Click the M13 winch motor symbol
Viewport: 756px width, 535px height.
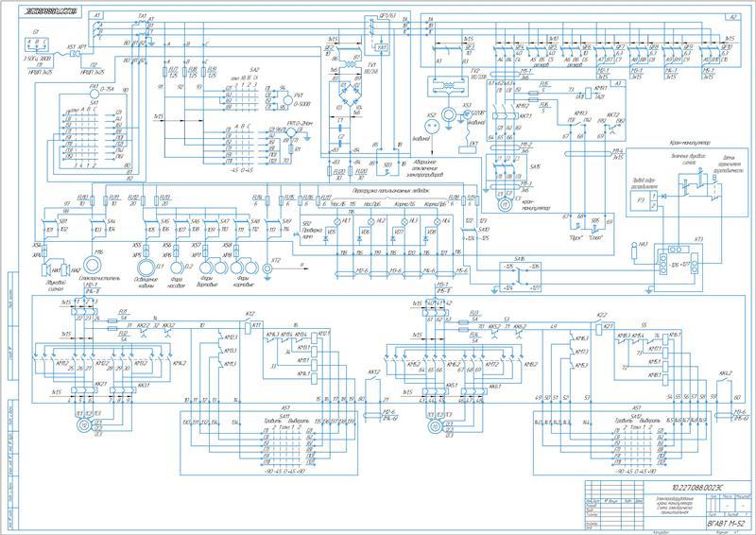(x=435, y=426)
